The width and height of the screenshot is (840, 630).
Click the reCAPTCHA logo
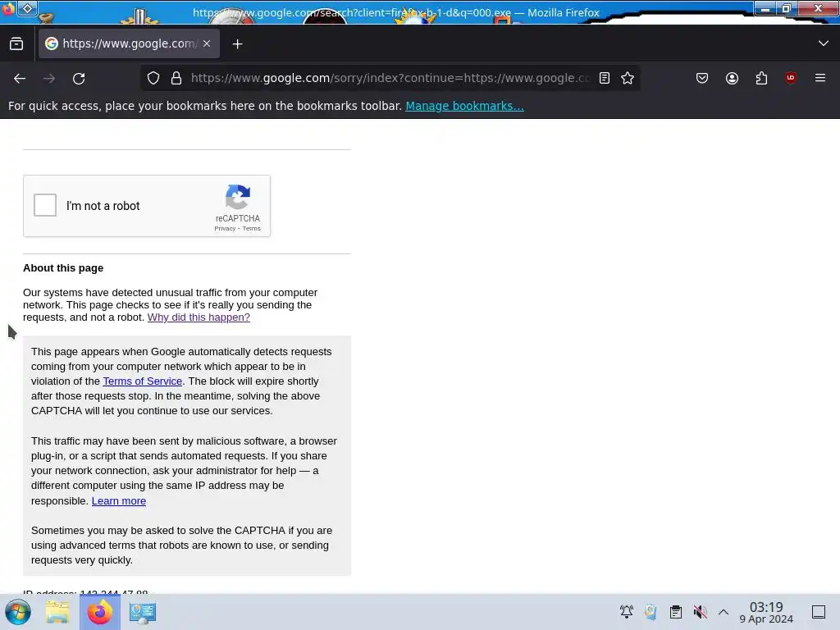(x=238, y=197)
